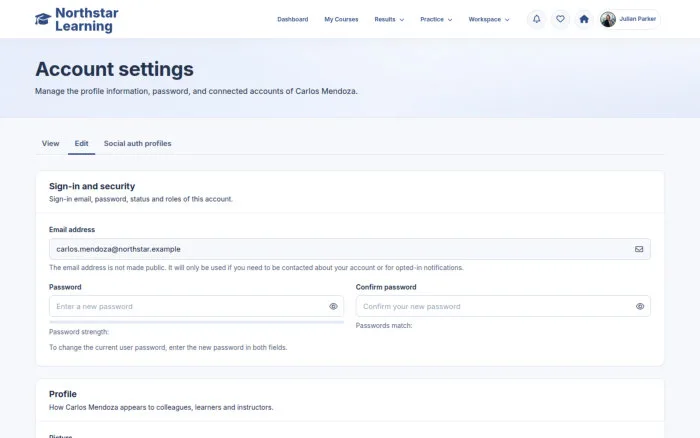Click the 'Account settings' heading
Image resolution: width=700 pixels, height=438 pixels.
[x=114, y=69]
